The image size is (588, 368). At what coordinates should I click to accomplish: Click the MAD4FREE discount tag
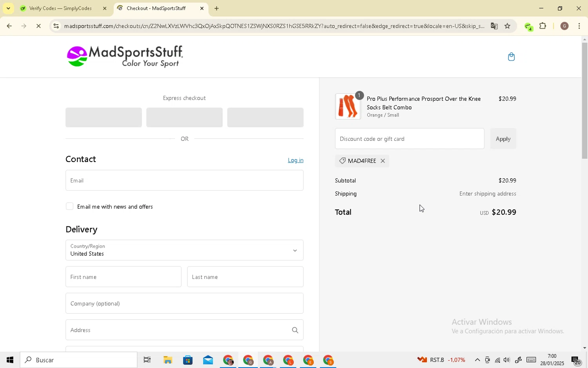pyautogui.click(x=362, y=161)
